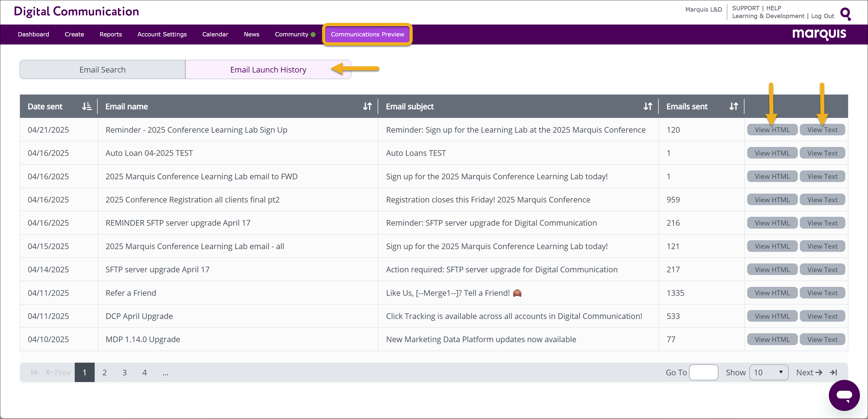Open Account Settings menu
Image resolution: width=868 pixels, height=419 pixels.
[x=162, y=34]
